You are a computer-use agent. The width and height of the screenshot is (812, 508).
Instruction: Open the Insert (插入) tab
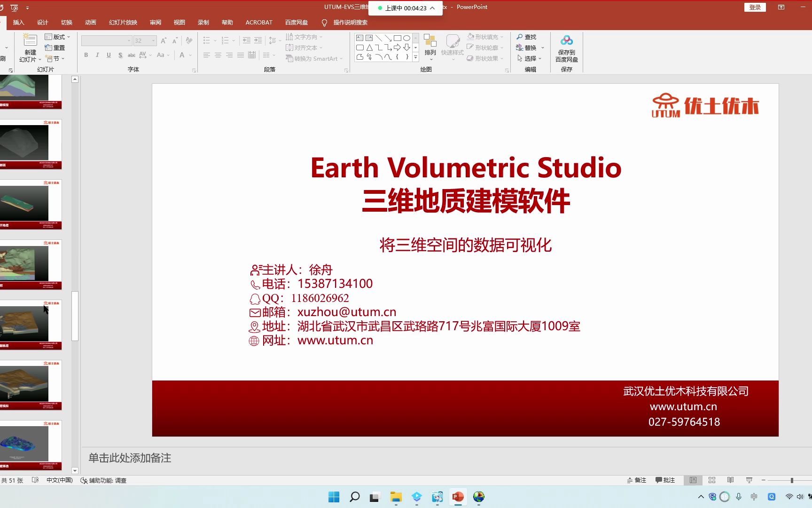[18, 22]
